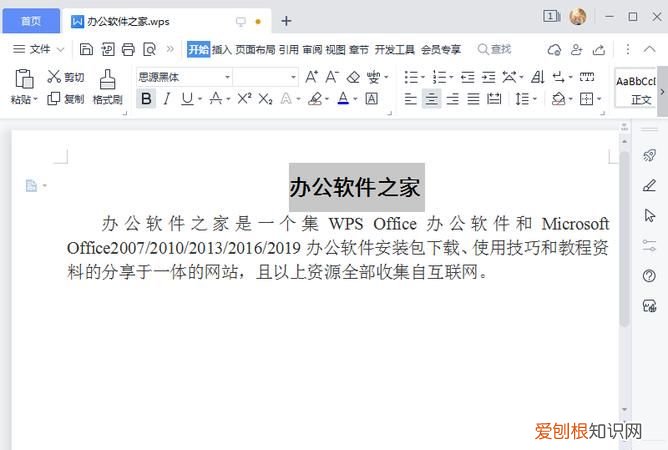Click the Share export icon
Image resolution: width=668 pixels, height=450 pixels.
(x=599, y=49)
